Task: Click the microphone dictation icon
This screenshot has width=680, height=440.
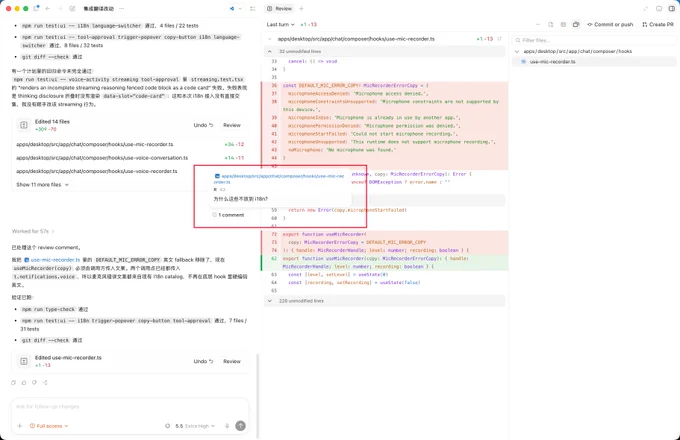Action: pos(227,426)
